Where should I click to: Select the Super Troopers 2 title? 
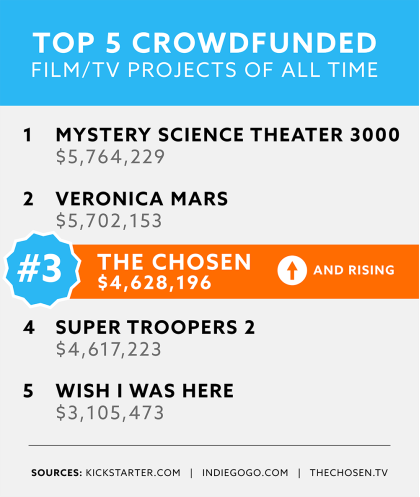tap(155, 327)
